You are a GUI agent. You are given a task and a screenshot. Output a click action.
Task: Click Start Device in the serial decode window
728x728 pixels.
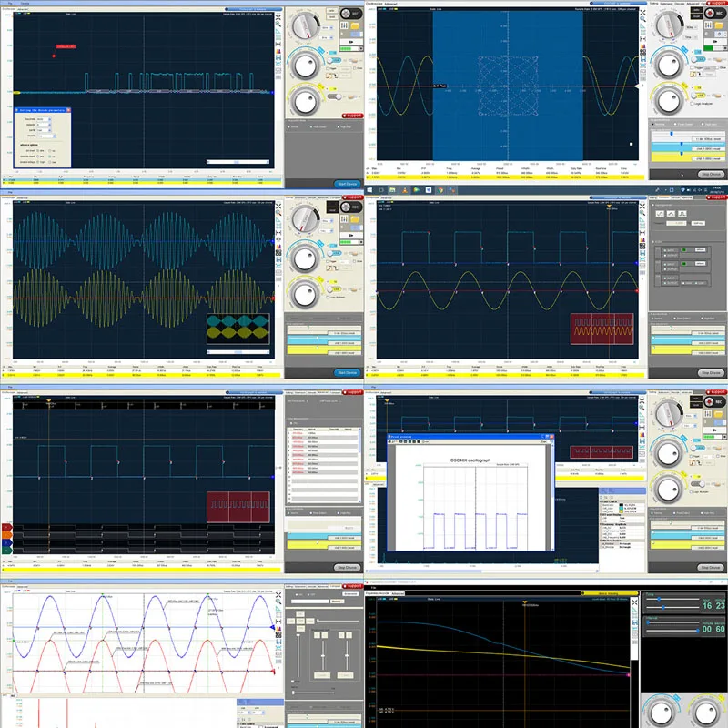[348, 184]
